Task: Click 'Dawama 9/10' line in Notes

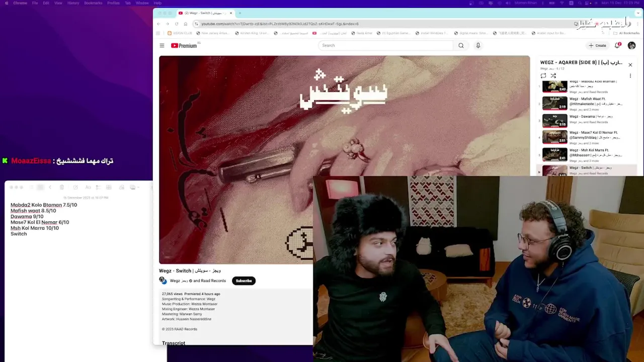Action: click(x=27, y=216)
